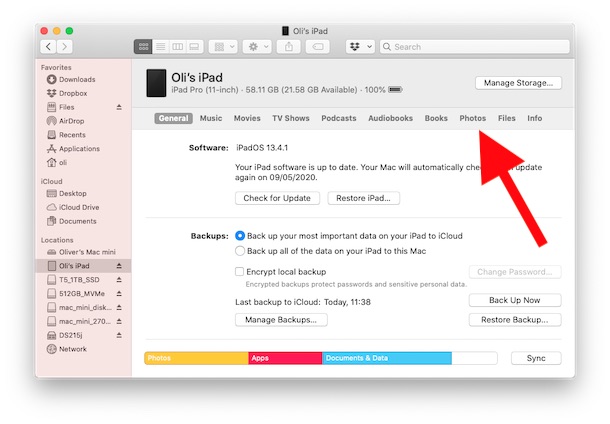Switch to the Music tab
Screen dimensions: 610x424
pyautogui.click(x=211, y=118)
